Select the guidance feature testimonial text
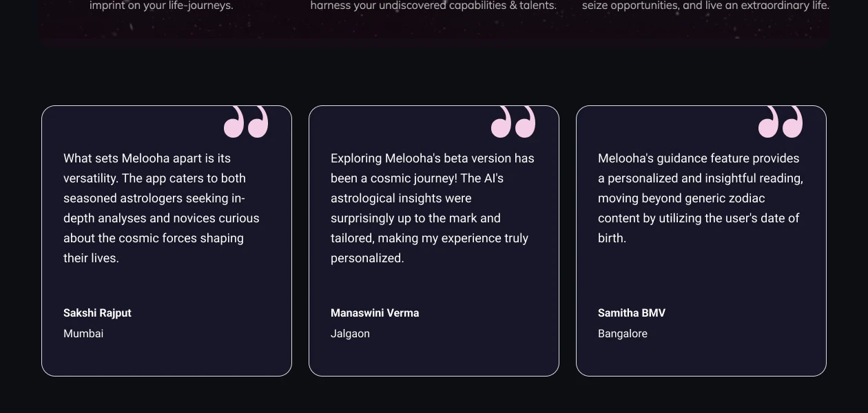Viewport: 868px width, 413px height. tap(699, 198)
